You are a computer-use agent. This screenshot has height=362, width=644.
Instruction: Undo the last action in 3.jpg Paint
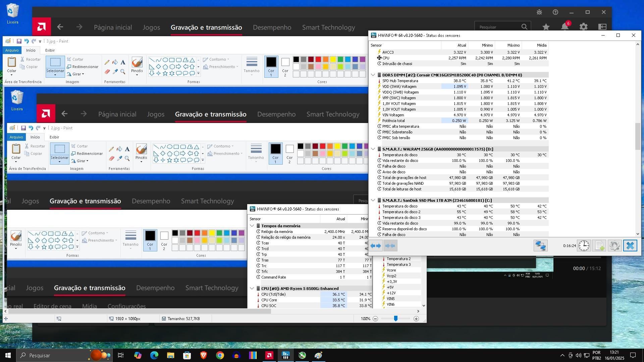click(26, 41)
